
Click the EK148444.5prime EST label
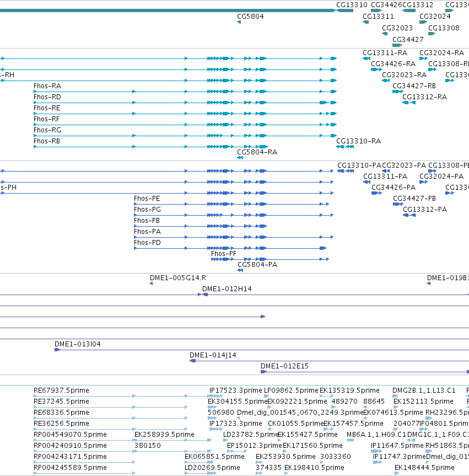pos(424,468)
